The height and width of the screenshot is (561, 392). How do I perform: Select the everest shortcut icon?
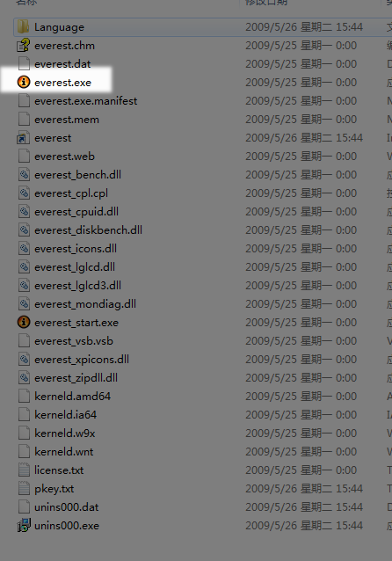click(24, 138)
